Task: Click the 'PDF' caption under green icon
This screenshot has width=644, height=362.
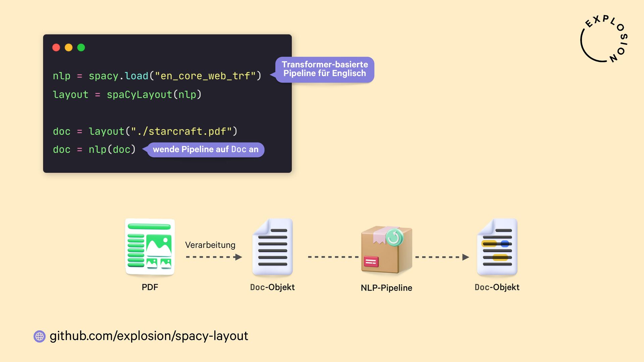Action: click(x=150, y=287)
